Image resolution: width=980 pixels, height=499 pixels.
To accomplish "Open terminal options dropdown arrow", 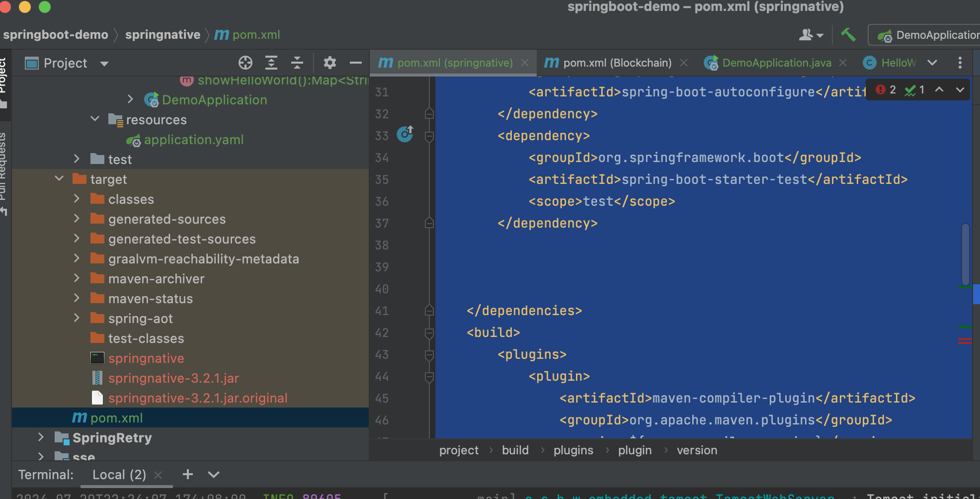I will coord(214,475).
